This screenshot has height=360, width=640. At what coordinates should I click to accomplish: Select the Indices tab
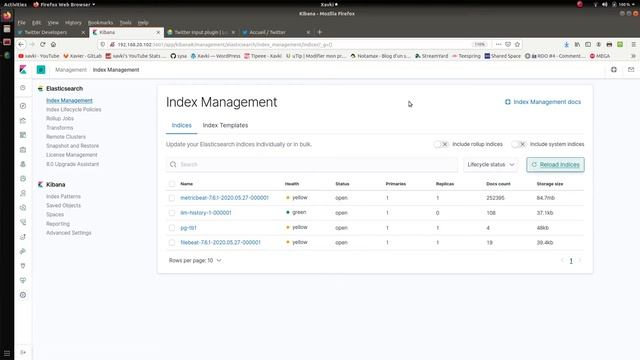182,125
